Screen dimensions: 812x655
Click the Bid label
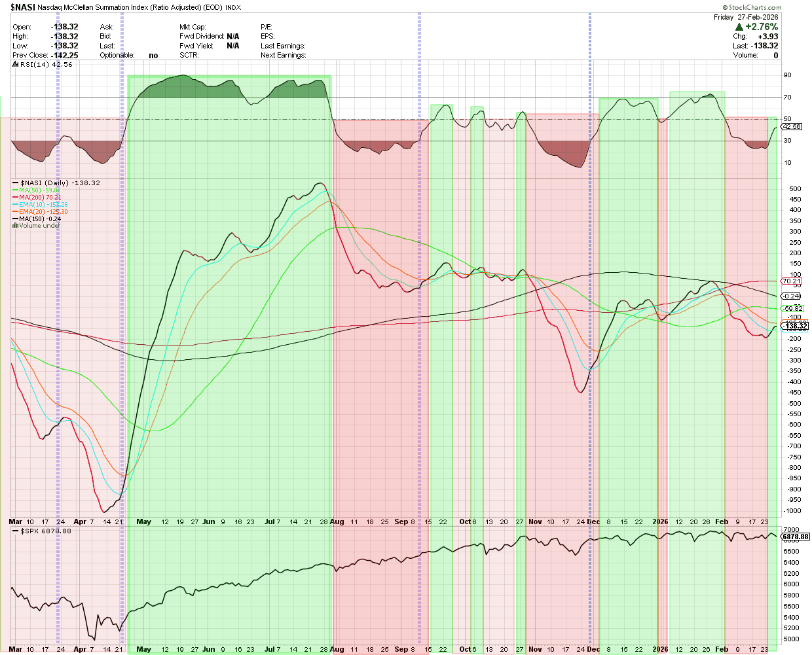105,37
